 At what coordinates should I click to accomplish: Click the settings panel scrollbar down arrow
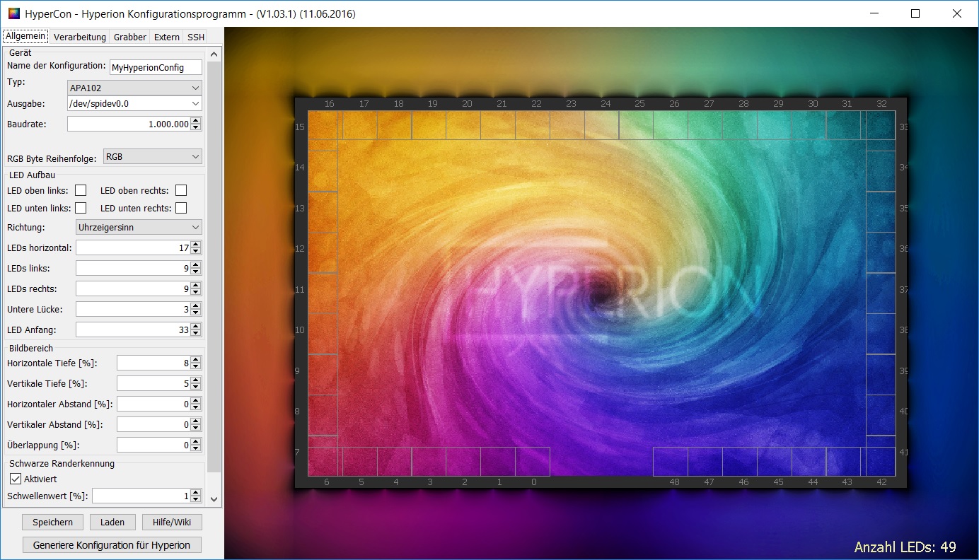pos(215,498)
